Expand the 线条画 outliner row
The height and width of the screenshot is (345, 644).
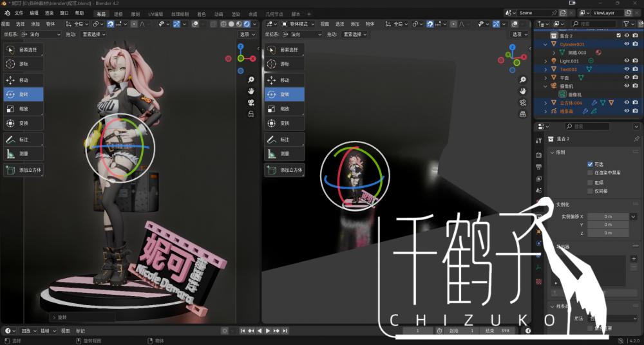pyautogui.click(x=546, y=111)
